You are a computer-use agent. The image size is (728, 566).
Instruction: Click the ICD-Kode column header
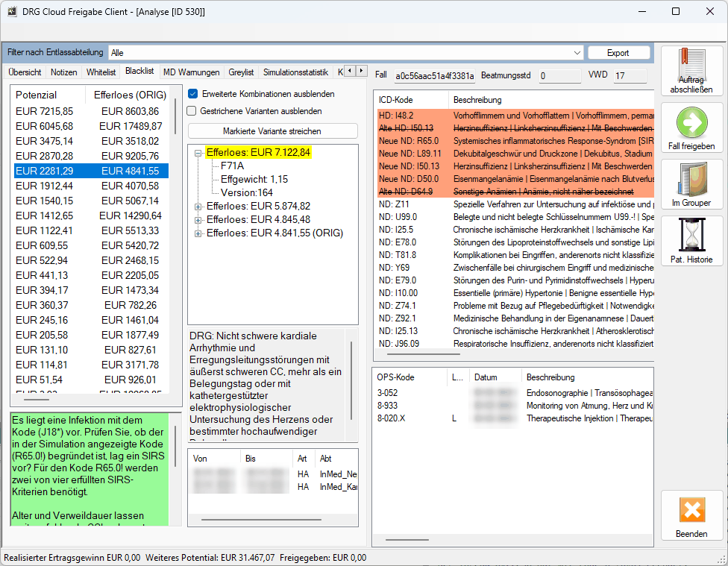[412, 100]
